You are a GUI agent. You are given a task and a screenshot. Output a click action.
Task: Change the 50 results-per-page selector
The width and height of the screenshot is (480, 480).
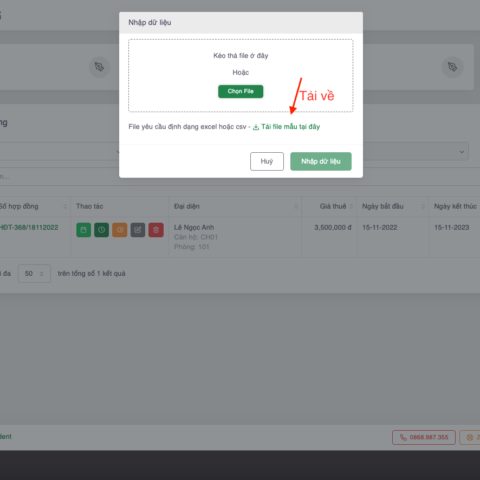click(34, 273)
